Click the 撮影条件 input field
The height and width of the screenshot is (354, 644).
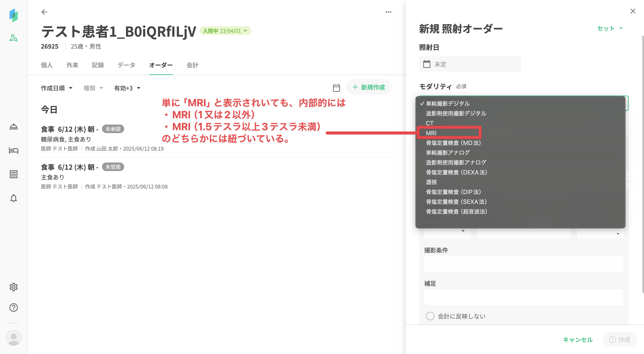523,264
